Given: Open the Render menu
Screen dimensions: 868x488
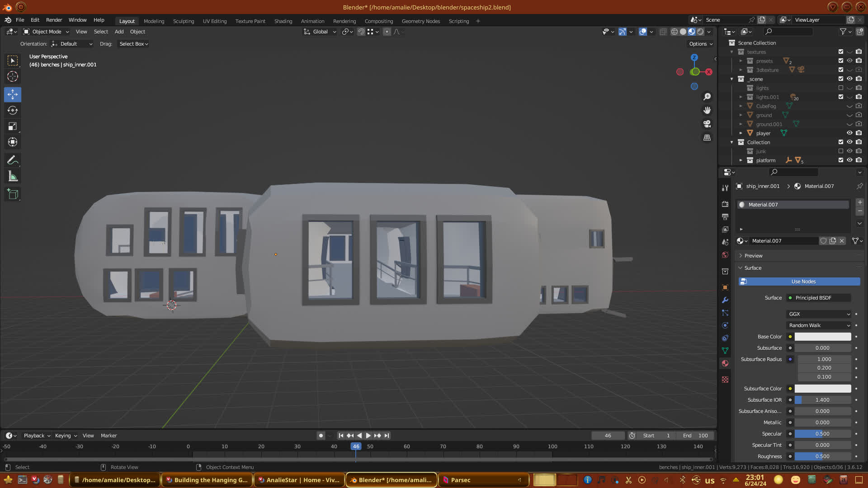Looking at the screenshot, I should (x=54, y=20).
